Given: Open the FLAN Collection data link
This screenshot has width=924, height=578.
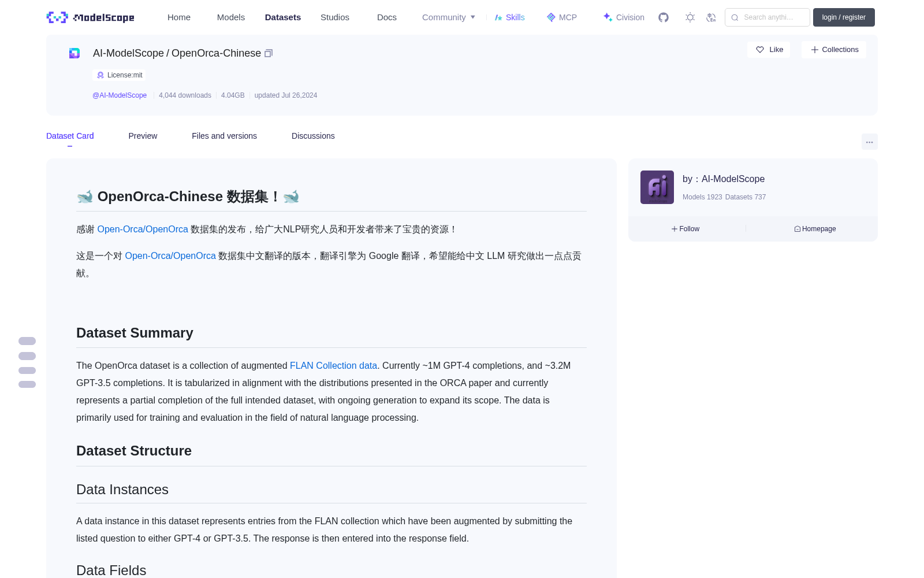Looking at the screenshot, I should pos(333,366).
